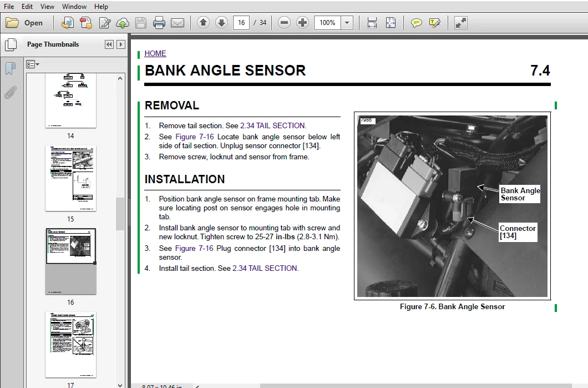Select page 14 thumbnail
This screenshot has width=588, height=388.
[x=70, y=100]
